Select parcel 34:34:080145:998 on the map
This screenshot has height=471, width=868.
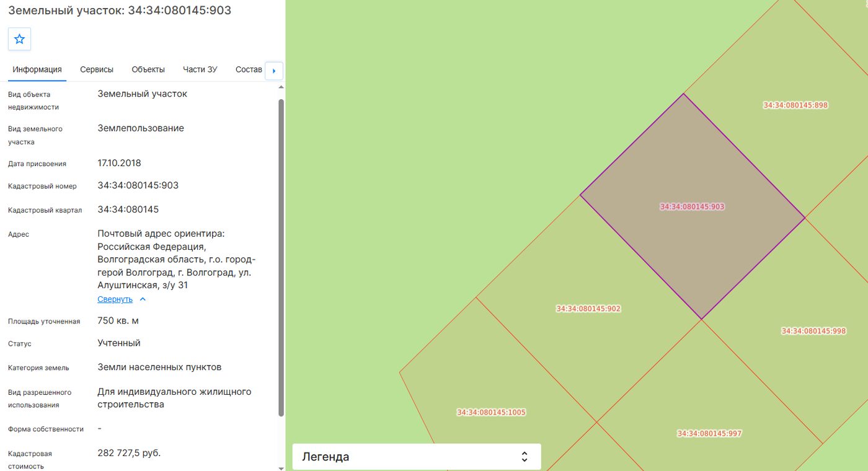(813, 331)
